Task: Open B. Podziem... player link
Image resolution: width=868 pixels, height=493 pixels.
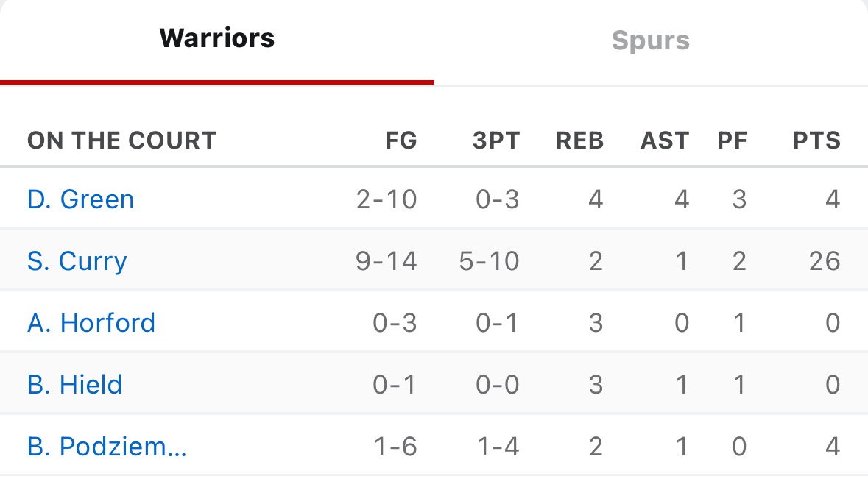Action: pos(107,447)
